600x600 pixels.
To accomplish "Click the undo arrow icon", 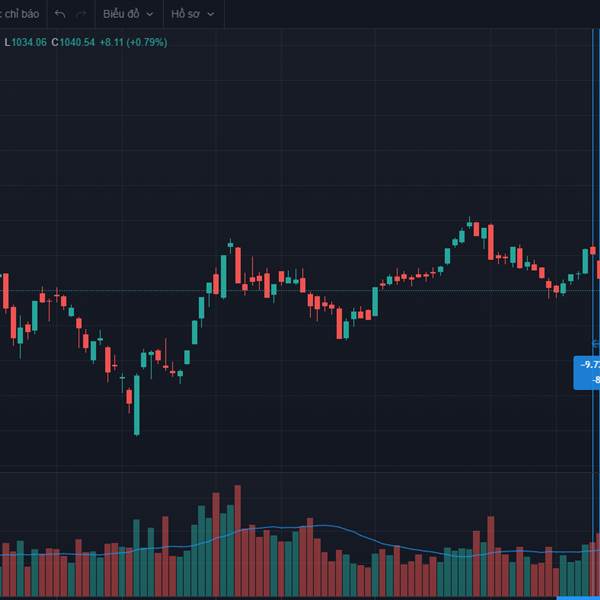I will coord(60,14).
